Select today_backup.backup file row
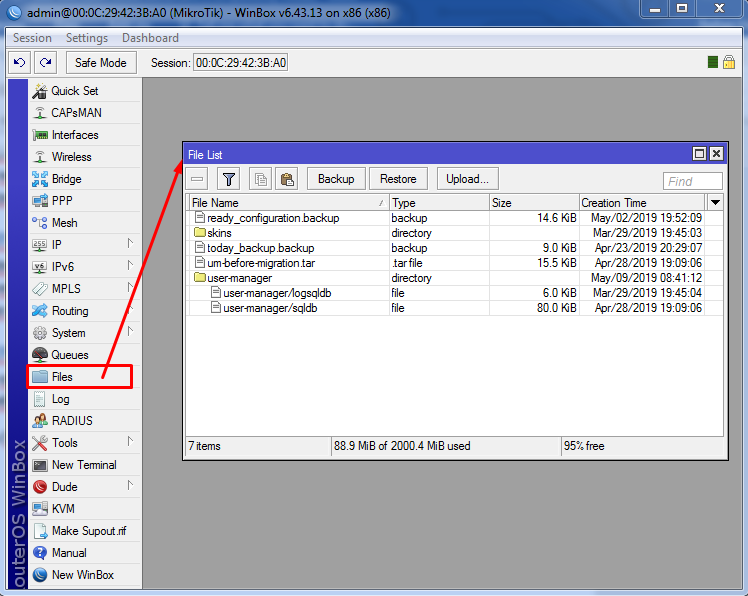The height and width of the screenshot is (596, 748). 456,248
